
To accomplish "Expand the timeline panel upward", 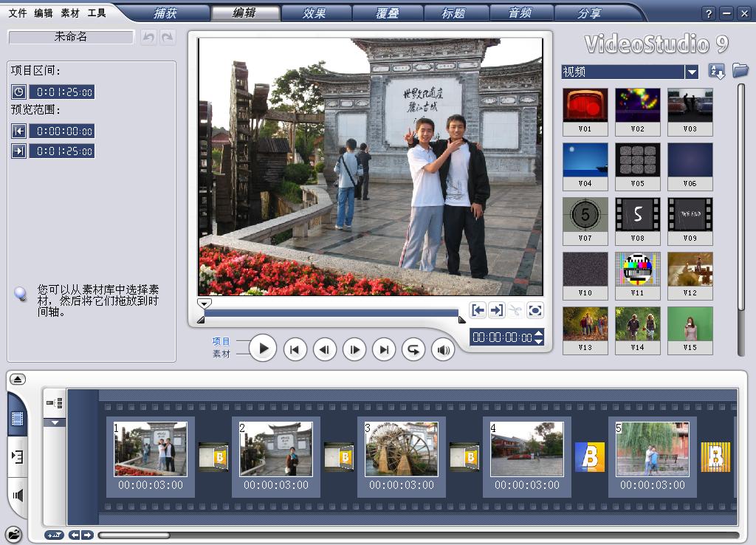I will pos(18,379).
